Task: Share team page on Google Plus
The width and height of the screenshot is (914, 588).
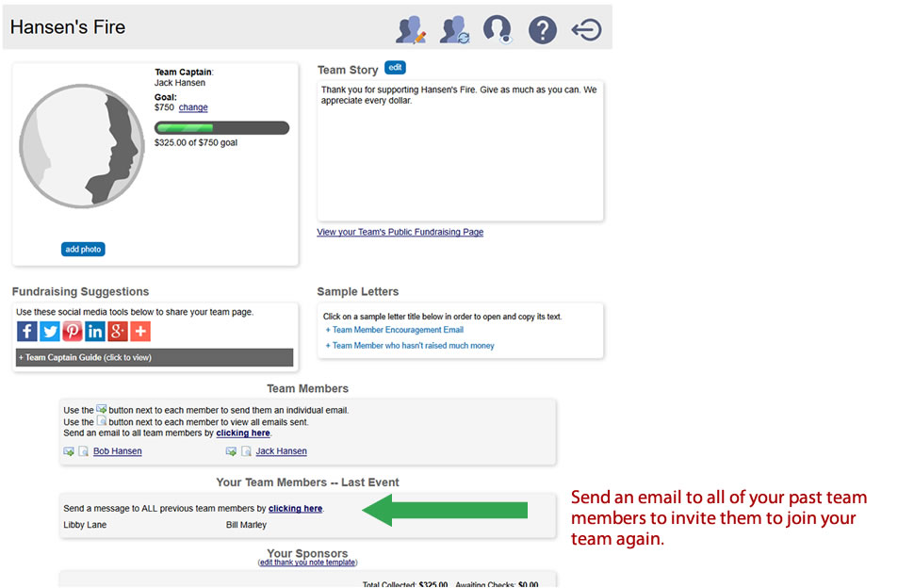Action: (x=118, y=332)
